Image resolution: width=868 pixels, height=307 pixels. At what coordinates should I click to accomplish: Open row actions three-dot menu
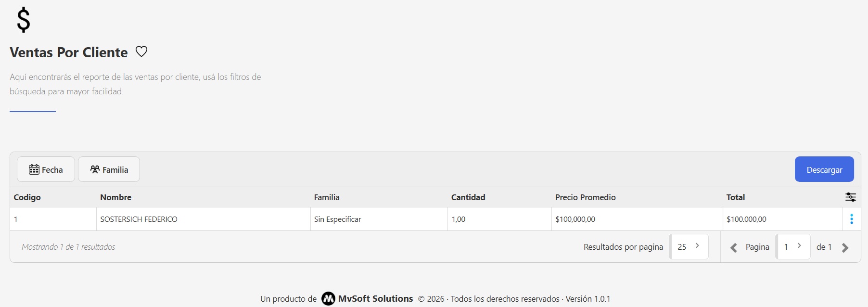pyautogui.click(x=851, y=219)
